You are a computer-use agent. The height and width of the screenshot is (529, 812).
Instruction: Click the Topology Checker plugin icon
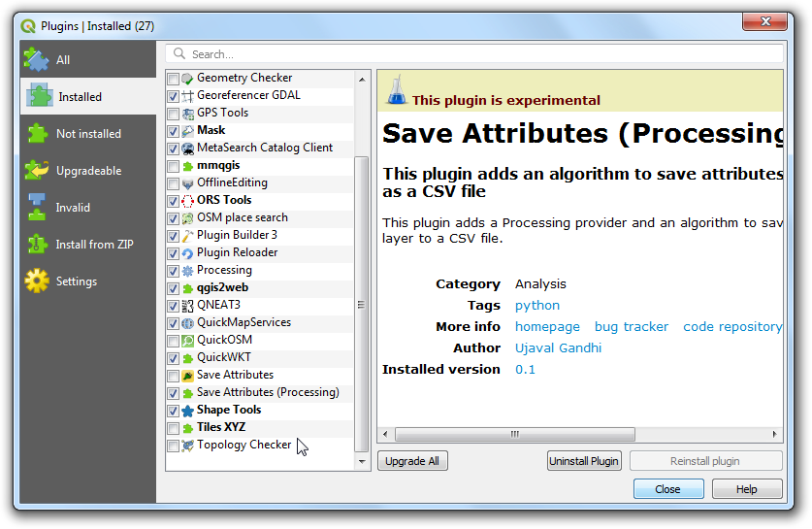pos(188,446)
